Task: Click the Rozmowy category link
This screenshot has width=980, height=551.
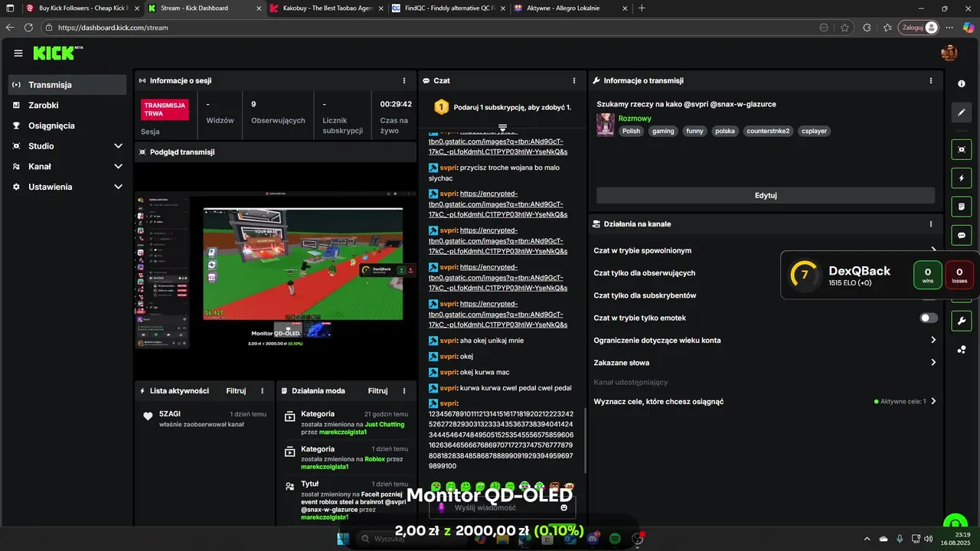Action: pos(635,119)
